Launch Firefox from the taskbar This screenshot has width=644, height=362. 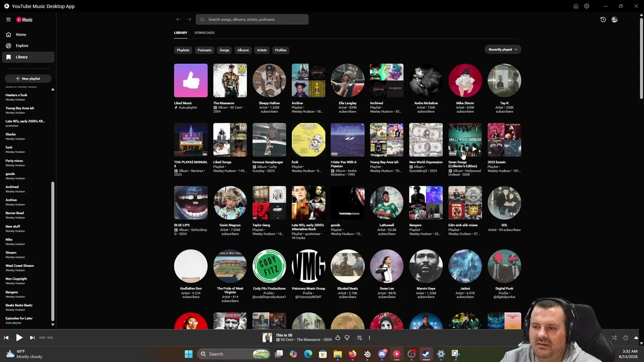[x=352, y=354]
